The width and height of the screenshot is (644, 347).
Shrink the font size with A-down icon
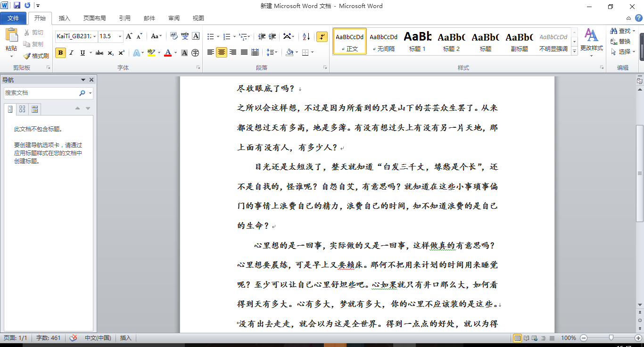pyautogui.click(x=139, y=36)
